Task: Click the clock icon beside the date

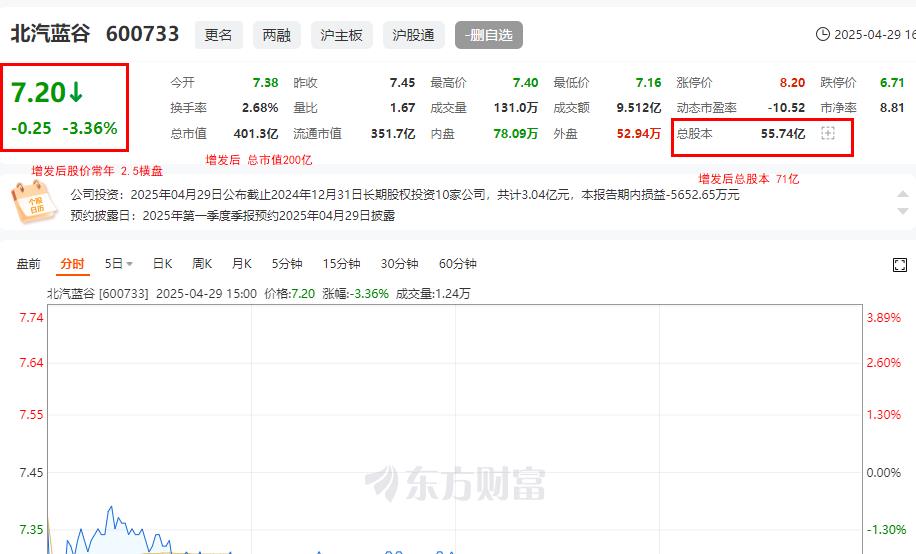Action: [x=823, y=34]
